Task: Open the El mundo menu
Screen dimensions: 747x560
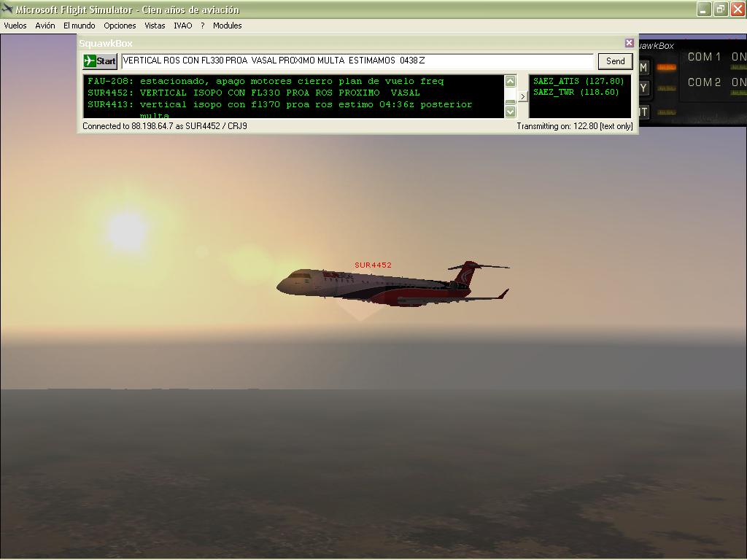Action: 79,26
